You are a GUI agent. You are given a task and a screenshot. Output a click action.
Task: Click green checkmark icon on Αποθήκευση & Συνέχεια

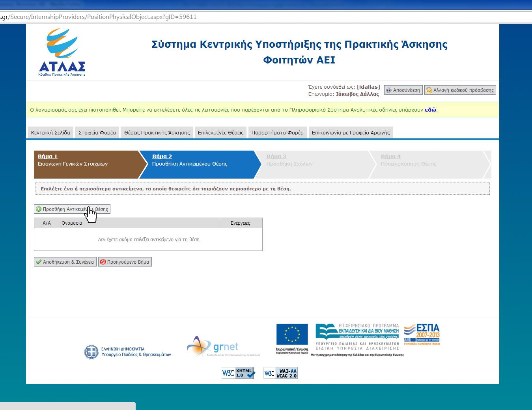tap(39, 262)
